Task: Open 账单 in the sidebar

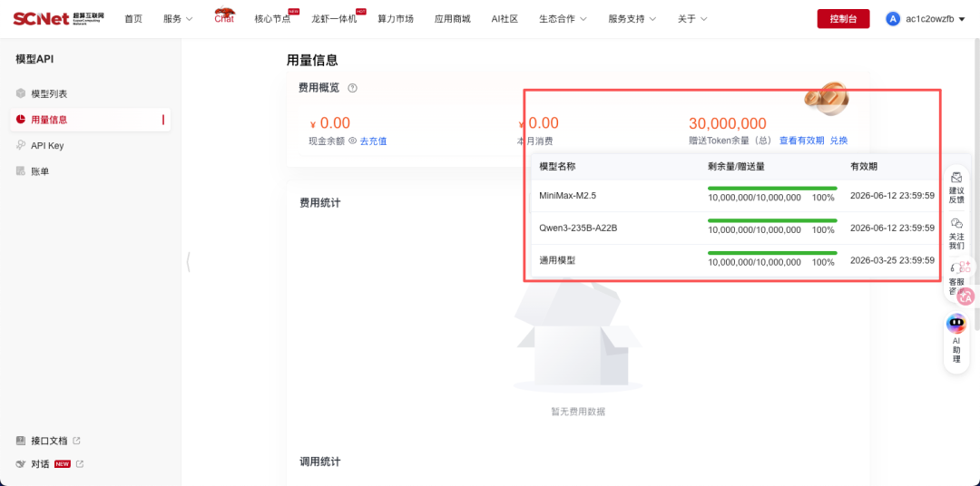Action: coord(90,171)
